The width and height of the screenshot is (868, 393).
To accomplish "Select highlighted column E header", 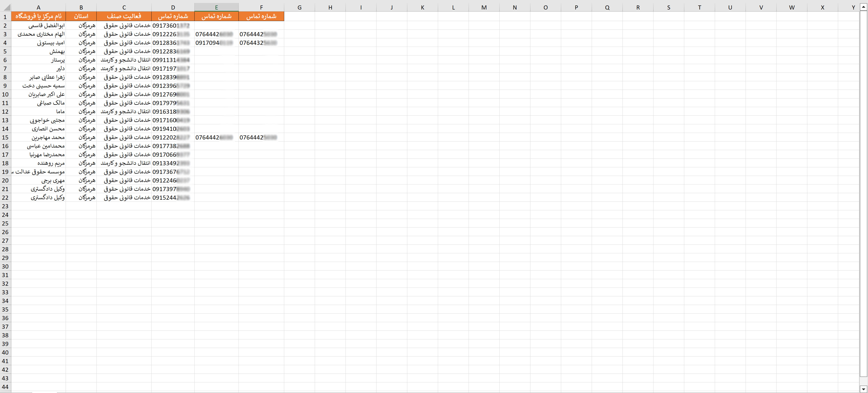I will tap(216, 7).
